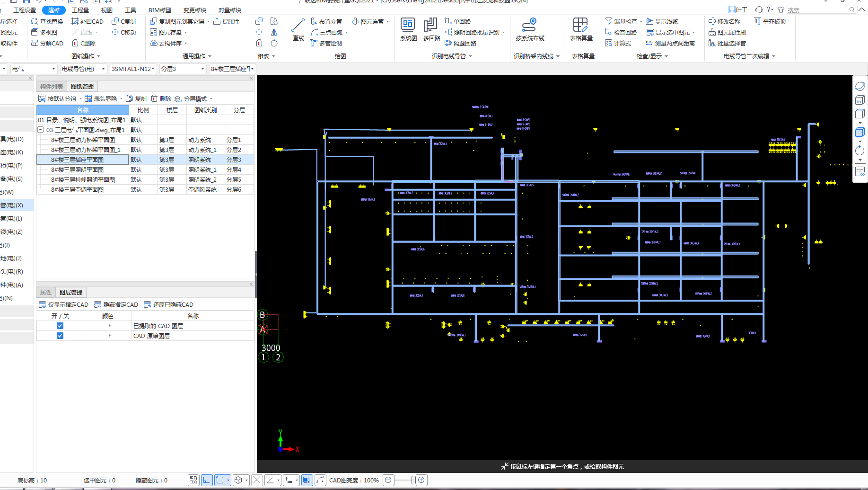The width and height of the screenshot is (868, 490).
Task: Toggle the 3D box view status button
Action: tap(238, 480)
